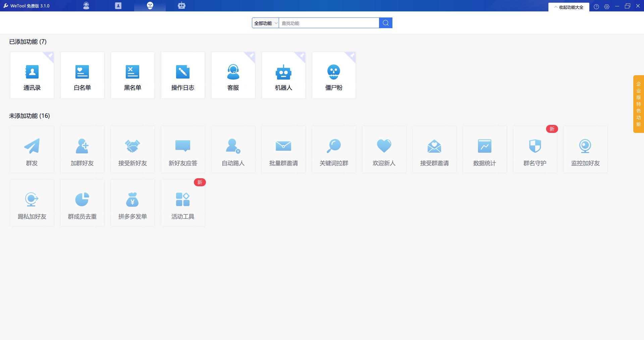Open the 白名单 whitelist tile

[82, 76]
